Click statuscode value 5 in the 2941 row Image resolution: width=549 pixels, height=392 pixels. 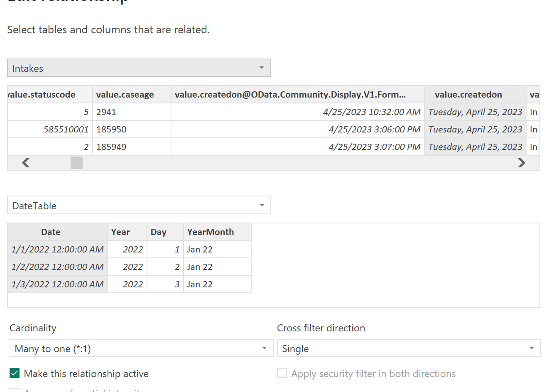[x=50, y=112]
